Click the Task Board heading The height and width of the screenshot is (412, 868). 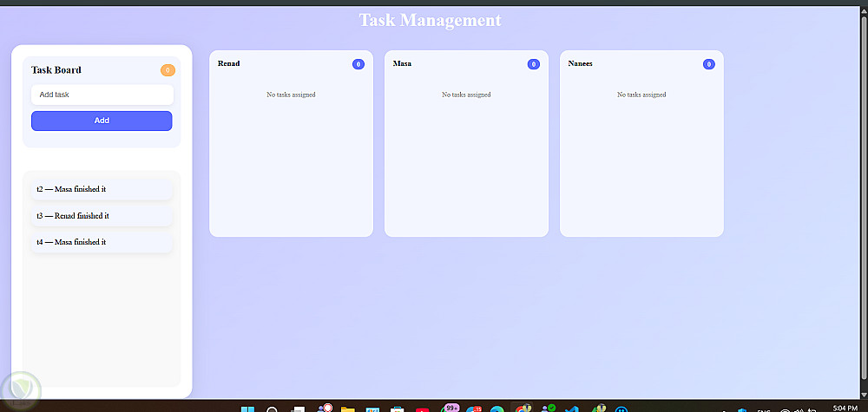click(x=56, y=70)
